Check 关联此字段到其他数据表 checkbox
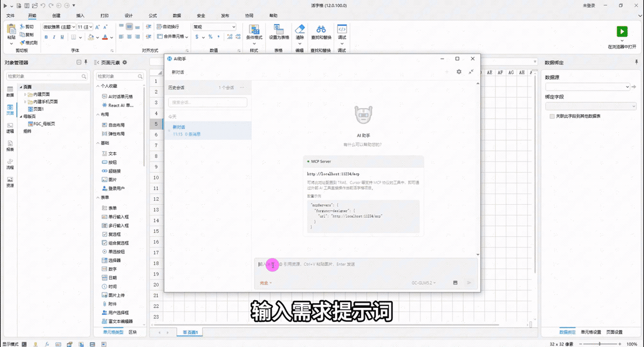The image size is (644, 347). (x=552, y=116)
